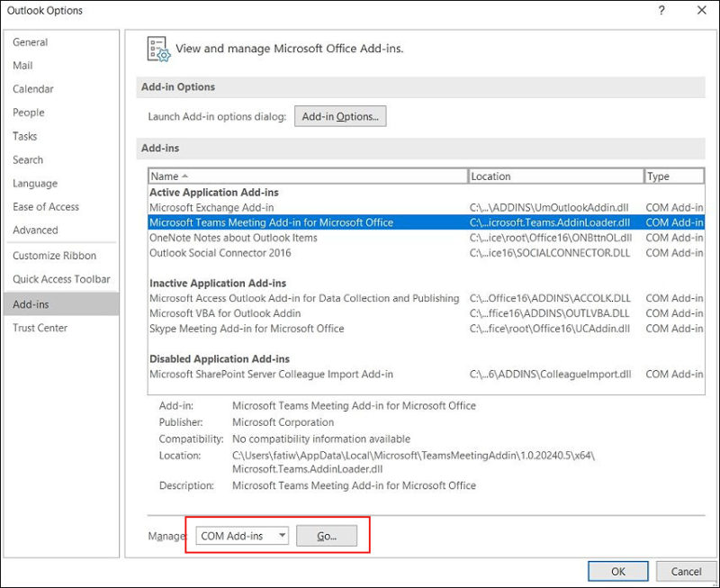Screen dimensions: 720x588
Task: Click the Help question mark icon
Action: click(660, 10)
